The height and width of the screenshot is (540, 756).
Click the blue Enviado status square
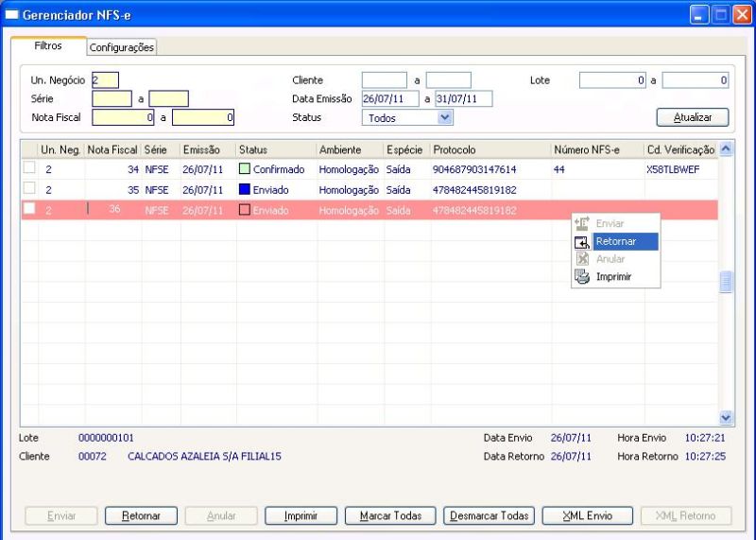(x=245, y=190)
